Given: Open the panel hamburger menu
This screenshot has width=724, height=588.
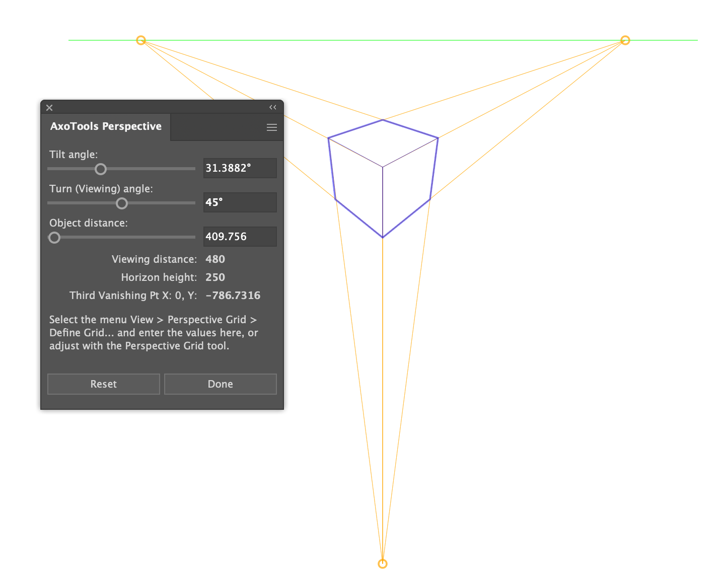Looking at the screenshot, I should 272,127.
